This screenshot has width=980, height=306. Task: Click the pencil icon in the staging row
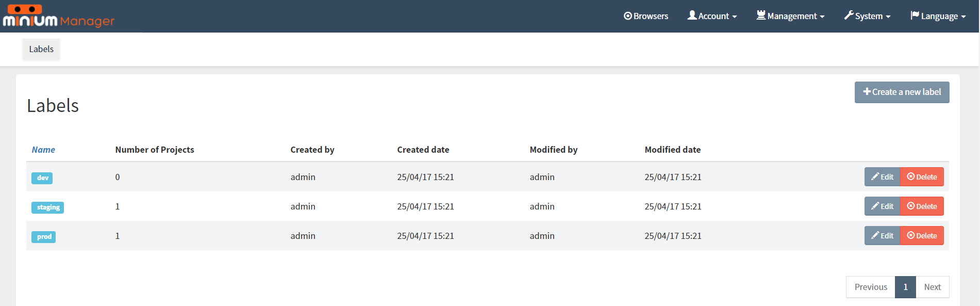click(x=875, y=206)
